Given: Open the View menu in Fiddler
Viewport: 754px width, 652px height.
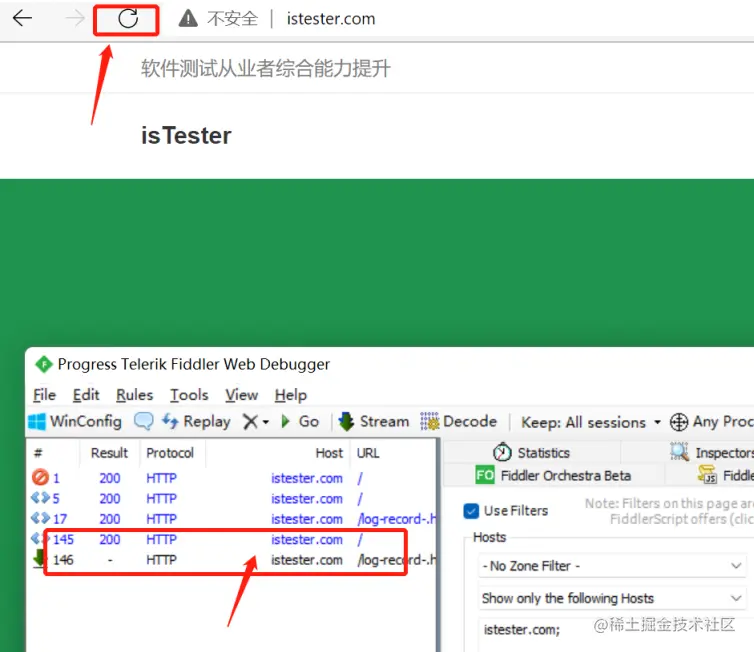Looking at the screenshot, I should (242, 395).
